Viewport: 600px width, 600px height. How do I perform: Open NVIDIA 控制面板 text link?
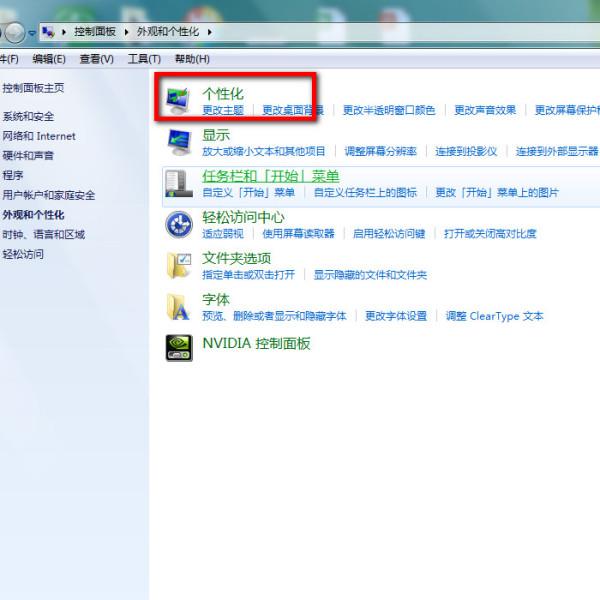[x=256, y=343]
